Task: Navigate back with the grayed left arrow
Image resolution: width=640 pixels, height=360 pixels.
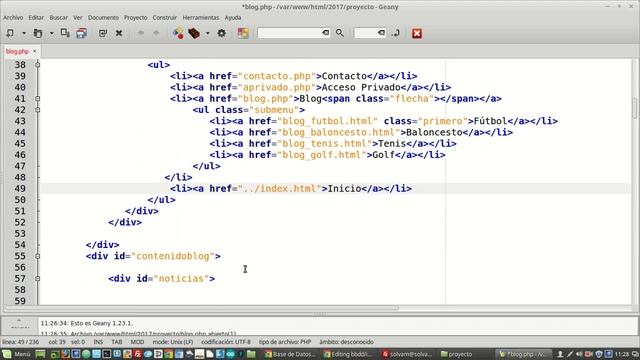Action: point(141,33)
